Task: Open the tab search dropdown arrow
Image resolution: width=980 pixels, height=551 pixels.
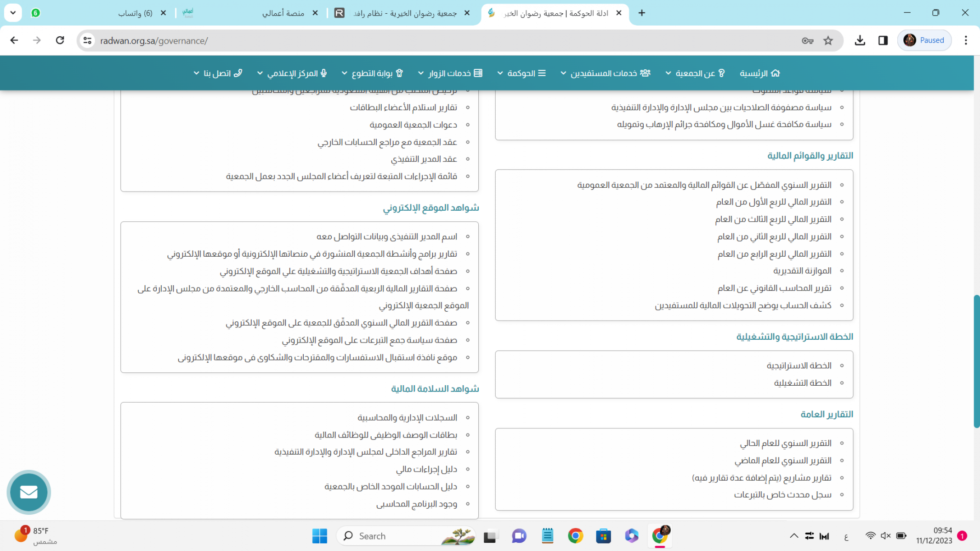Action: [13, 13]
